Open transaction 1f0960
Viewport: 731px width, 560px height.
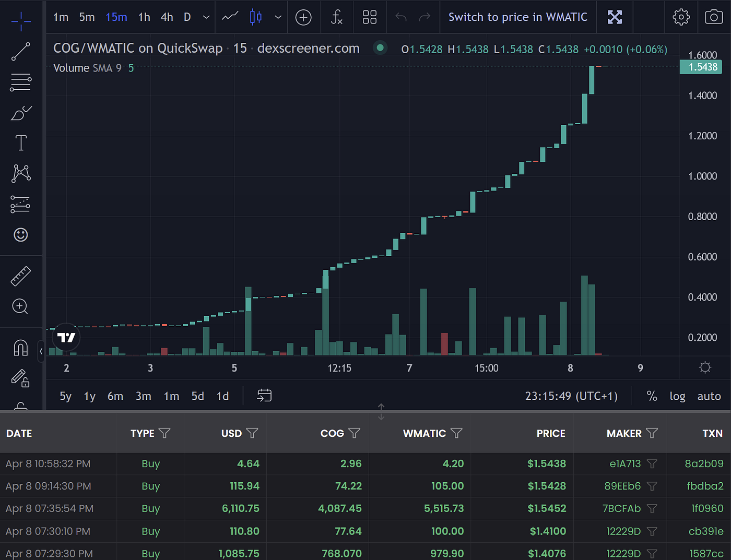pos(708,508)
